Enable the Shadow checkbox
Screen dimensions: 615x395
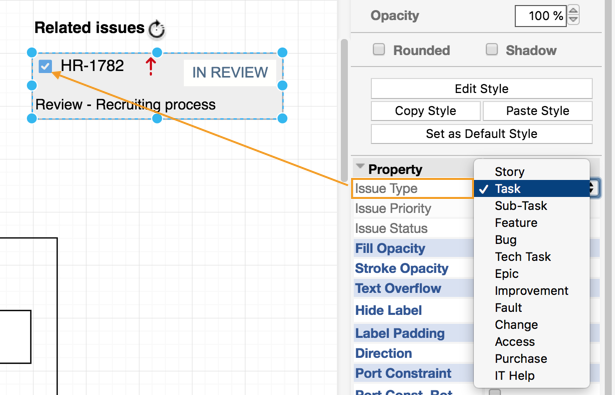click(x=492, y=49)
